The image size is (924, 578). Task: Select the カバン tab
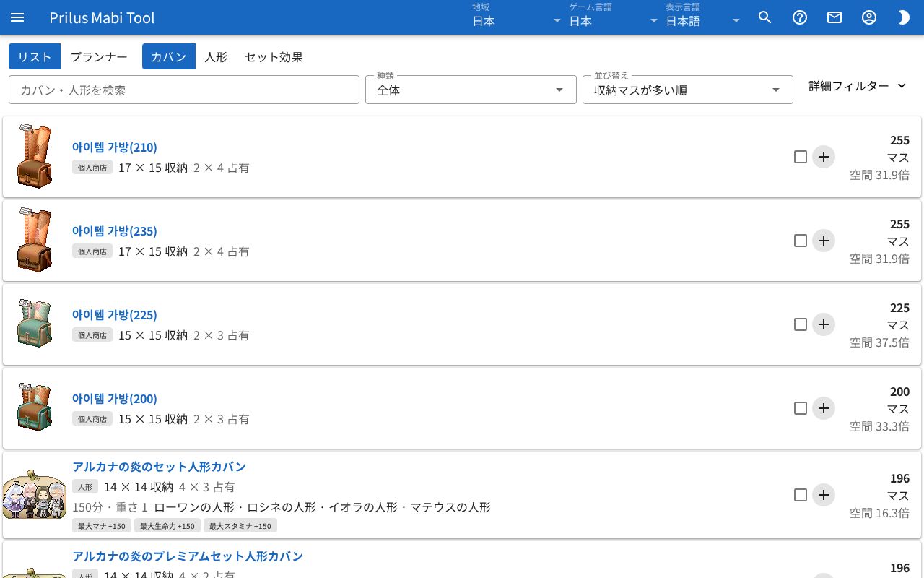click(169, 56)
